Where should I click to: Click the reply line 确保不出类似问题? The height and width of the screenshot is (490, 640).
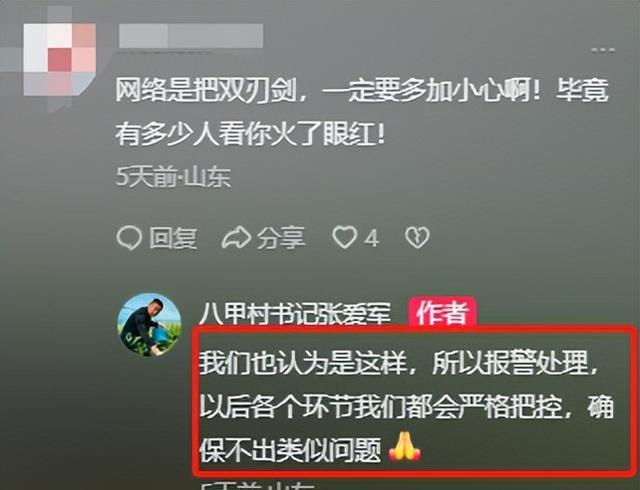click(290, 450)
